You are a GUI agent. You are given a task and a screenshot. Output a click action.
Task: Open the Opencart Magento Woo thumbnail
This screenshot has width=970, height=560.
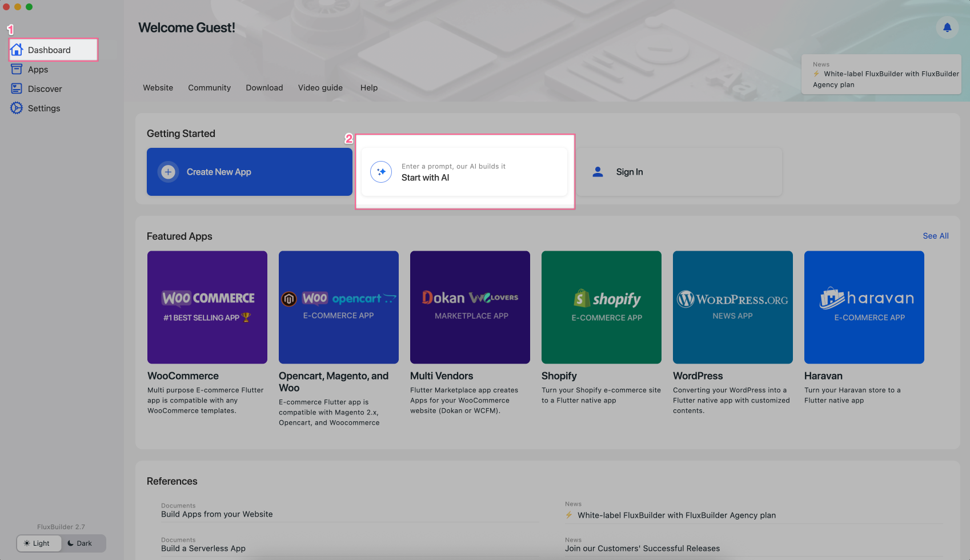[x=339, y=307]
